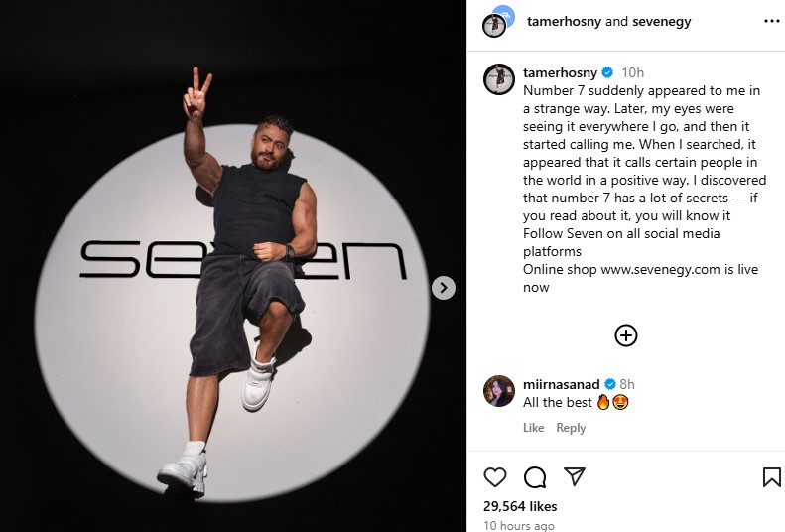Click the 8h comment timestamp
Viewport: 785px width, 532px height.
click(x=627, y=384)
